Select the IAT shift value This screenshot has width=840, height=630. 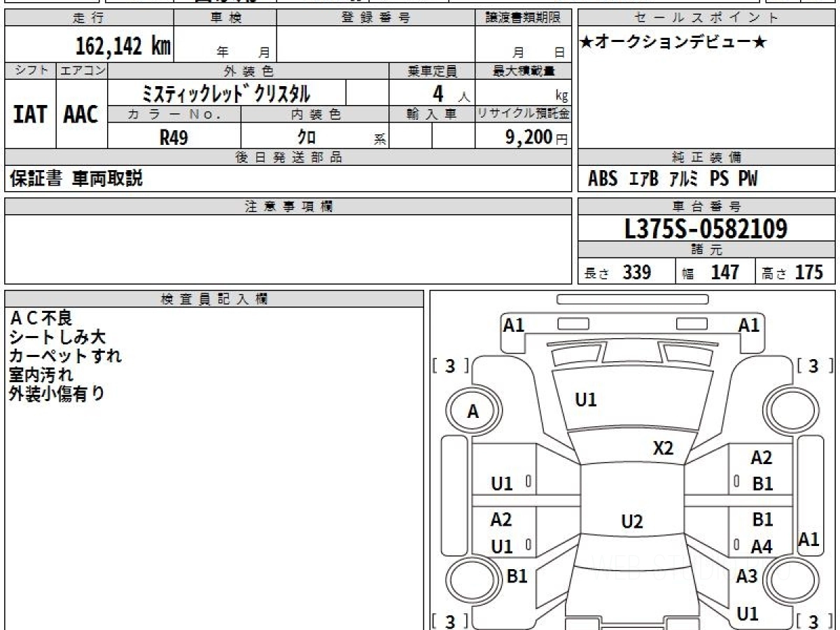[30, 114]
